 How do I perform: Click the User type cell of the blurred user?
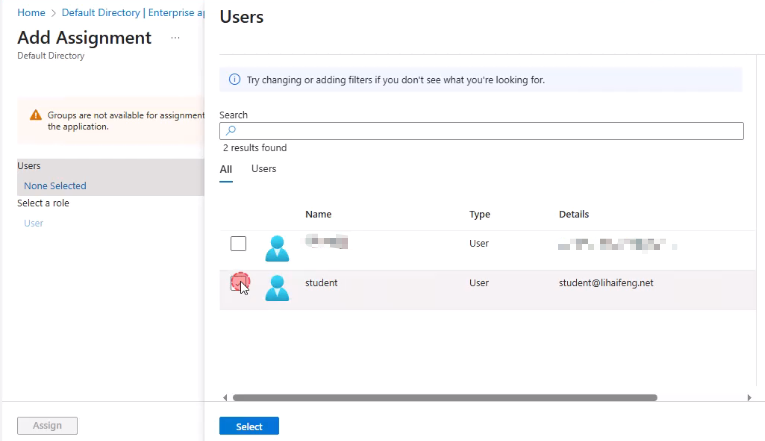click(479, 243)
